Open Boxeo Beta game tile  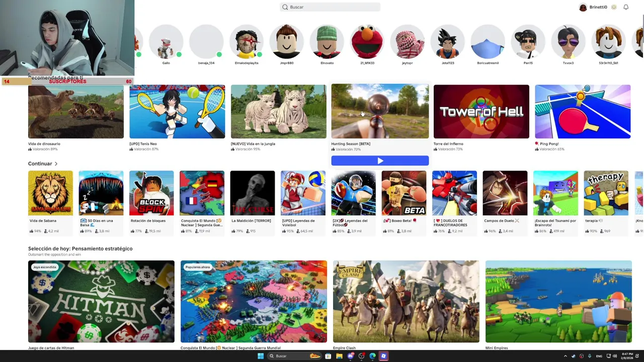pos(404,193)
